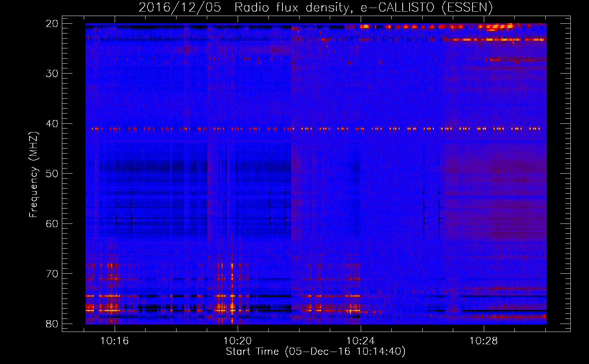Image resolution: width=589 pixels, height=364 pixels.
Task: Click the 60 frequency tick label
Action: pos(52,223)
